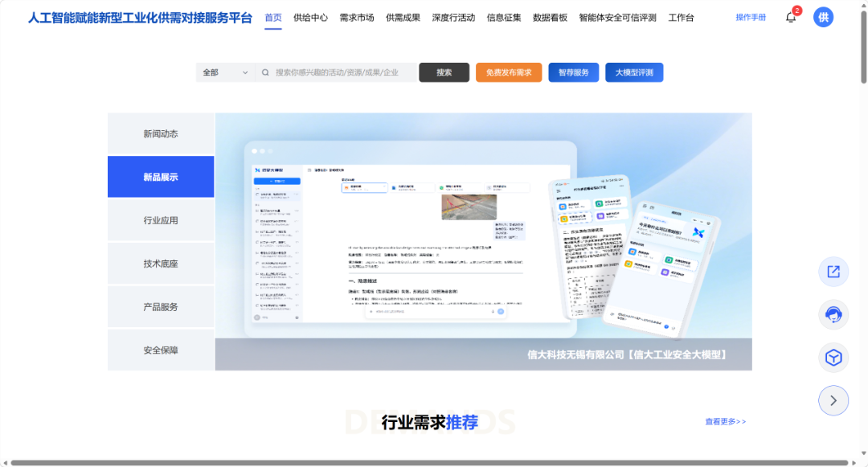Screen dimensions: 868x467
Task: Open the 供需成果 nav item
Action: pos(403,18)
